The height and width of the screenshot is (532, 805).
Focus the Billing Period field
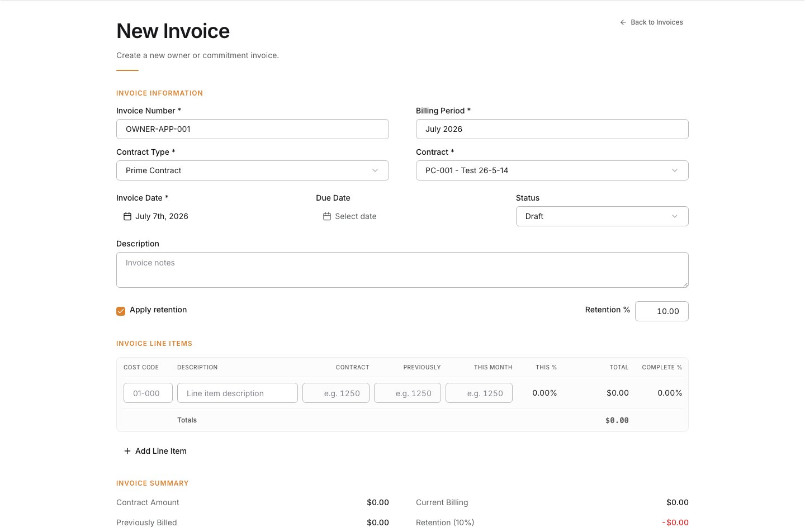(x=552, y=129)
